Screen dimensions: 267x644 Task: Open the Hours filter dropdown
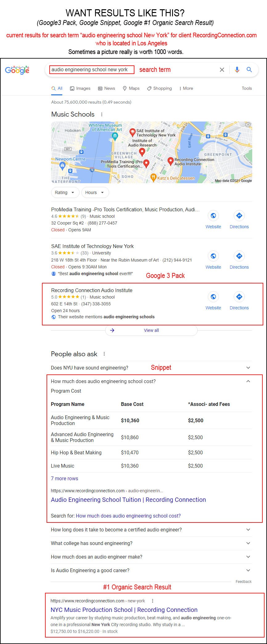pyautogui.click(x=95, y=192)
